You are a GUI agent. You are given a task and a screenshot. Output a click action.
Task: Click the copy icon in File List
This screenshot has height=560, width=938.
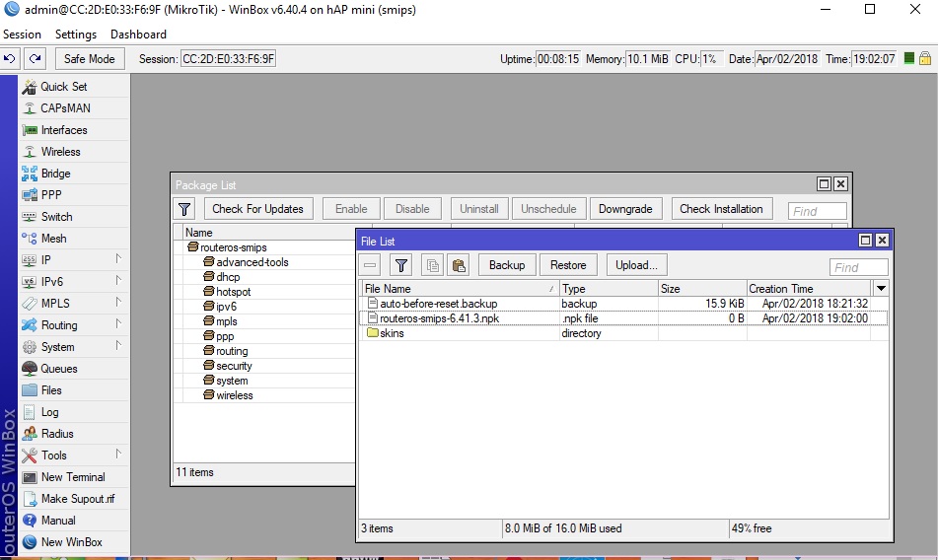pyautogui.click(x=433, y=265)
